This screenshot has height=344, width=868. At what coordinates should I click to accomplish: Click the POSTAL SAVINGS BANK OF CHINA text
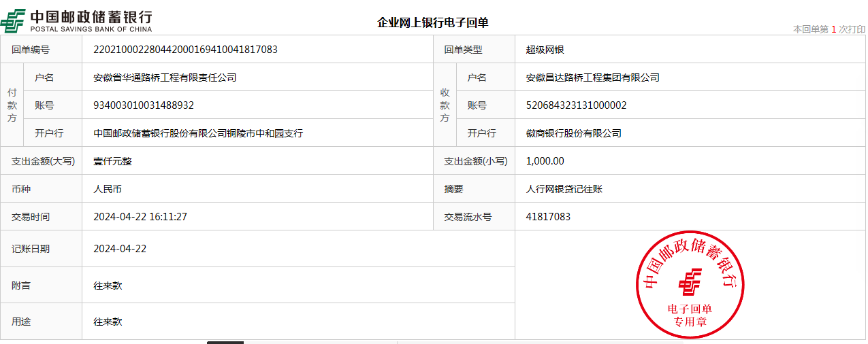[x=91, y=29]
